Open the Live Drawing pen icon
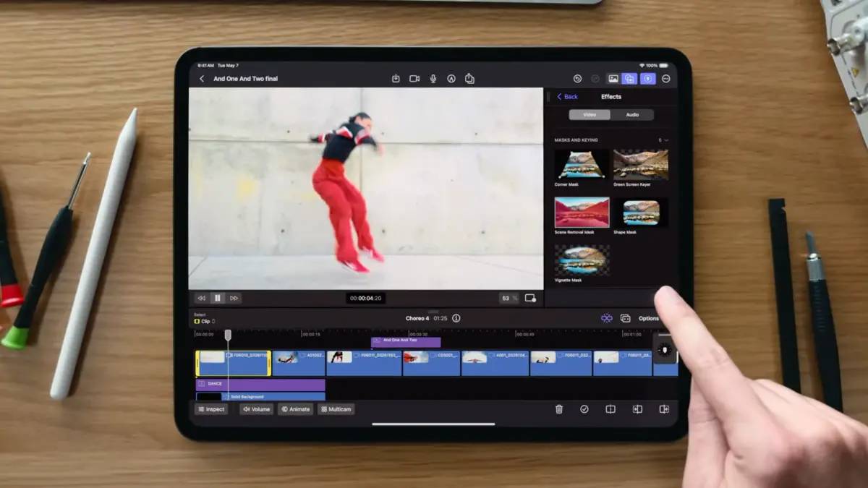 pos(451,79)
